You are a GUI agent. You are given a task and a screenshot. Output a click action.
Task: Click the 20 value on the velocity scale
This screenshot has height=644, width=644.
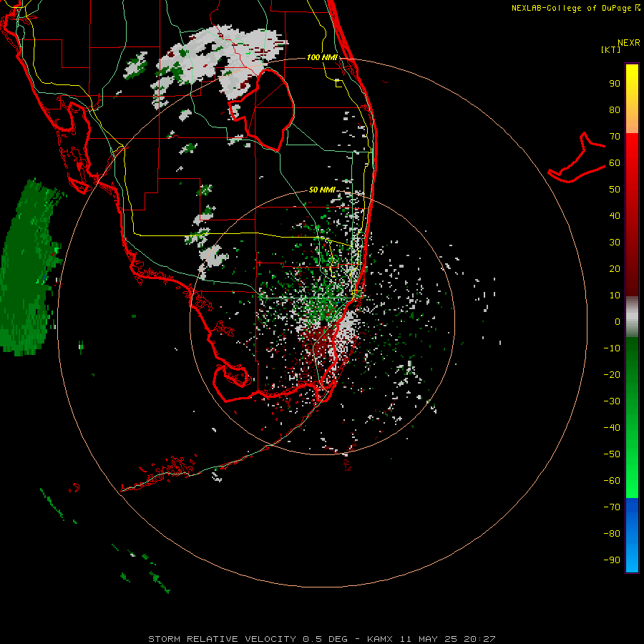click(x=615, y=269)
